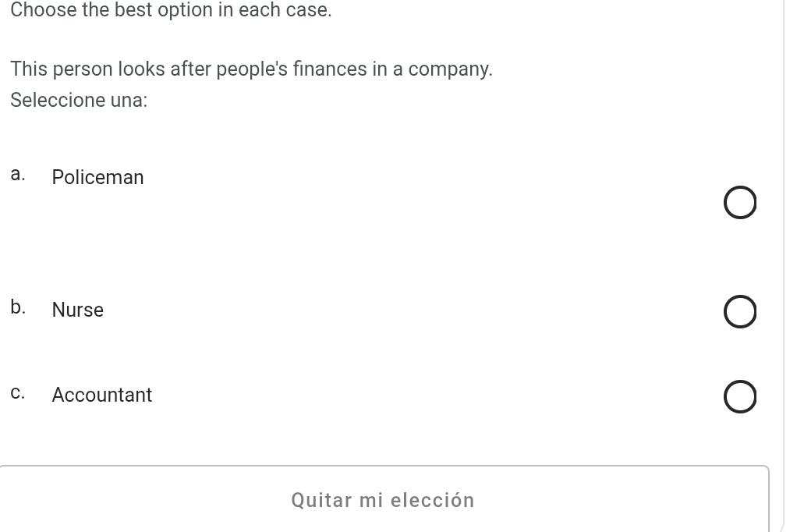Click the "Quitar mi elección" button
The width and height of the screenshot is (804, 532).
tap(383, 500)
